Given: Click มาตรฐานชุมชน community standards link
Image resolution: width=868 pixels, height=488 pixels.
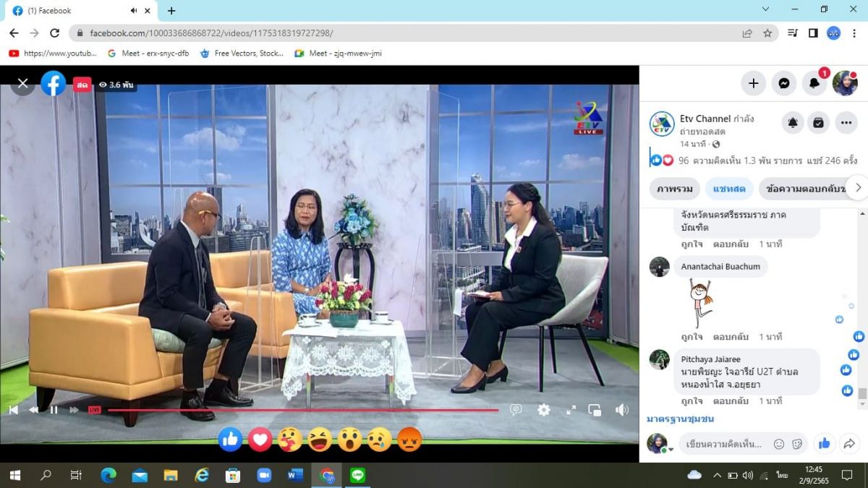Looking at the screenshot, I should tap(680, 419).
